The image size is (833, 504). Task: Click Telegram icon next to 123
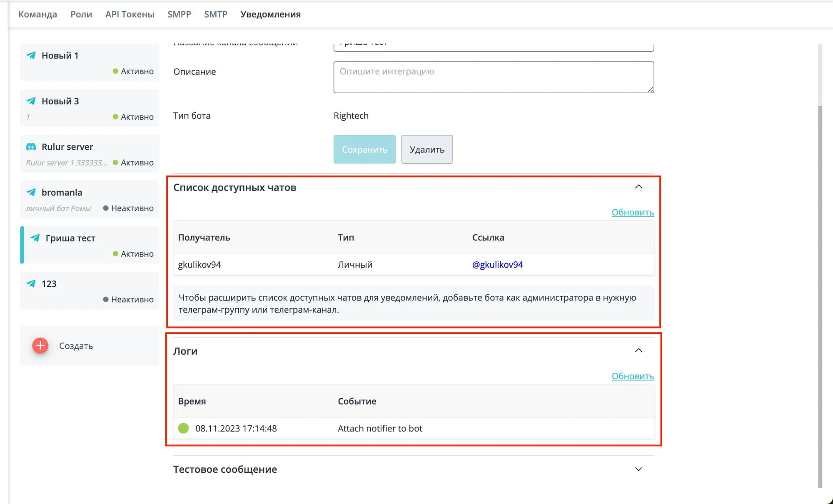pyautogui.click(x=31, y=284)
